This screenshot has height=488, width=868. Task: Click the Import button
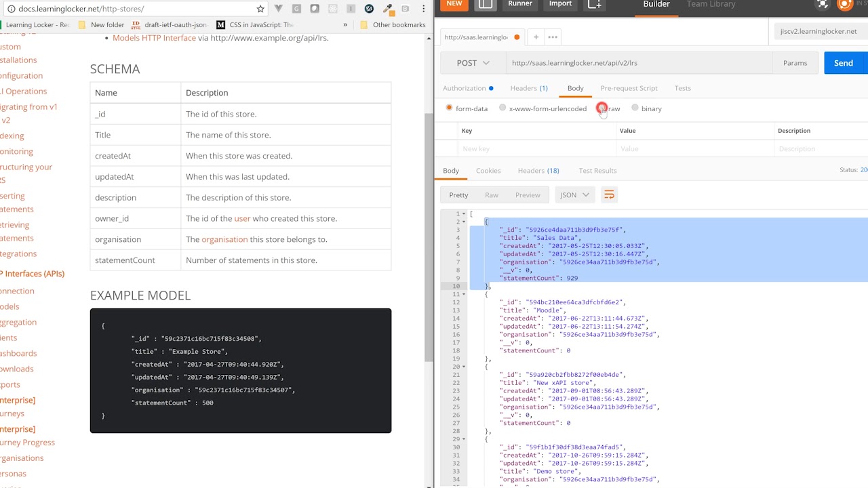(x=560, y=4)
